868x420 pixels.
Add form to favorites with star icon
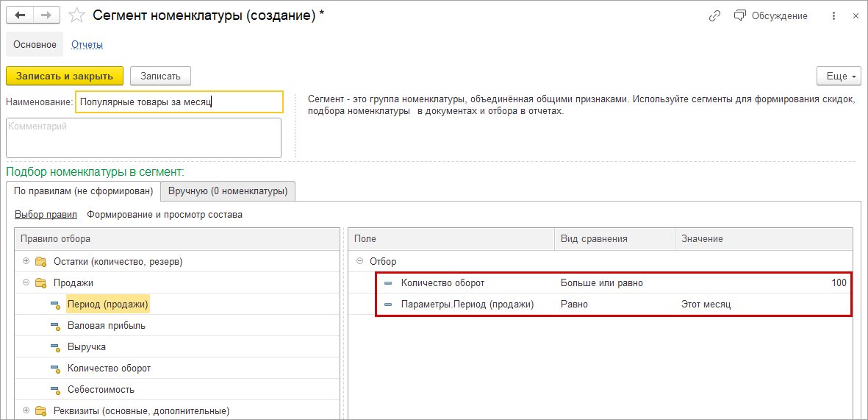(x=76, y=15)
